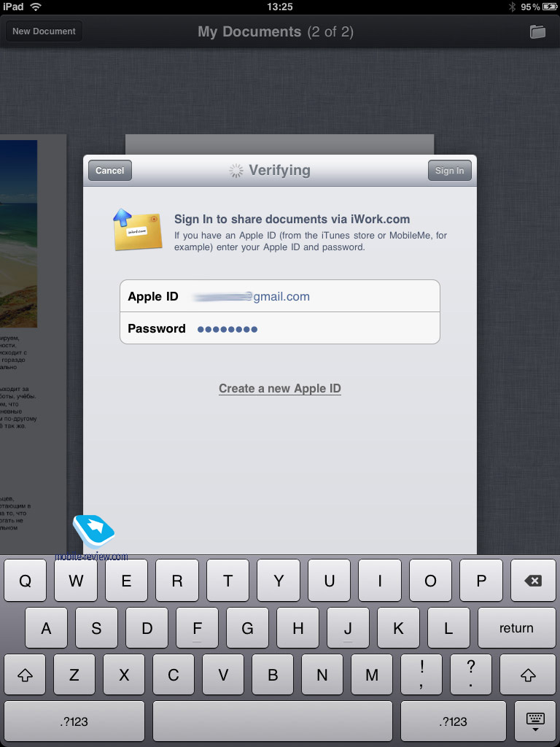Tap the Wi-Fi status icon
This screenshot has width=560, height=747.
(x=35, y=7)
